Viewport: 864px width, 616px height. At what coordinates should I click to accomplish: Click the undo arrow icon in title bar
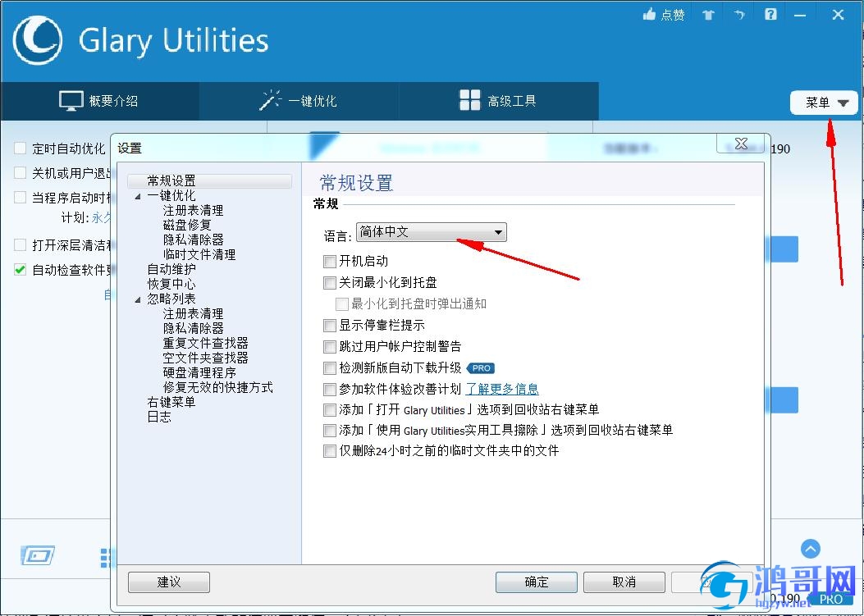coord(739,15)
